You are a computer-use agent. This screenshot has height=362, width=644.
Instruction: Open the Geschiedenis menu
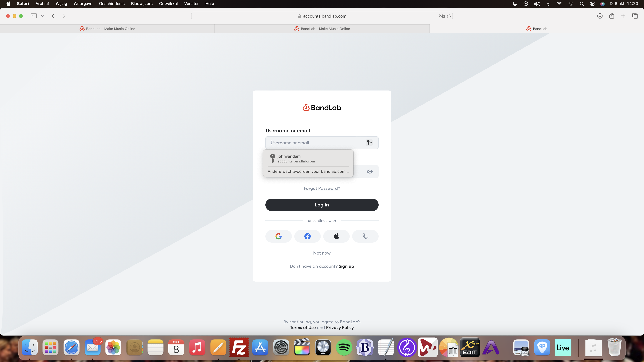pos(112,3)
